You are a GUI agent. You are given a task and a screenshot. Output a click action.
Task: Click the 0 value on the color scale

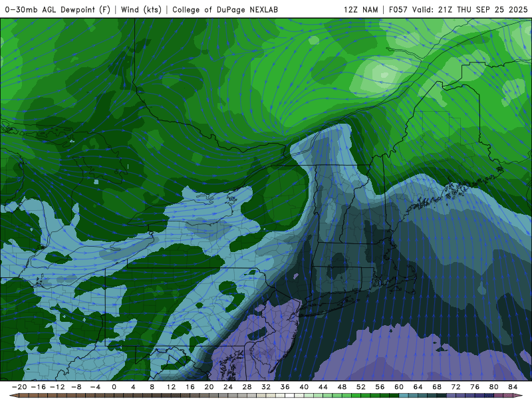[x=114, y=387]
